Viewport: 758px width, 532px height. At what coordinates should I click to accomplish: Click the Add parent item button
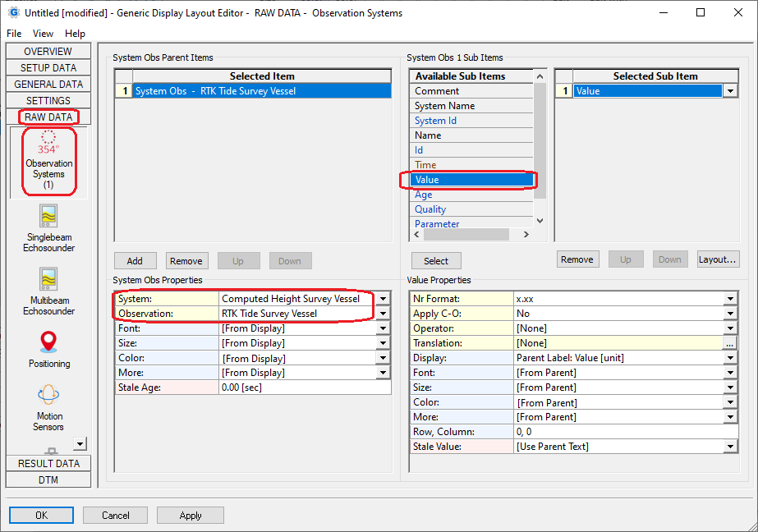tap(135, 261)
